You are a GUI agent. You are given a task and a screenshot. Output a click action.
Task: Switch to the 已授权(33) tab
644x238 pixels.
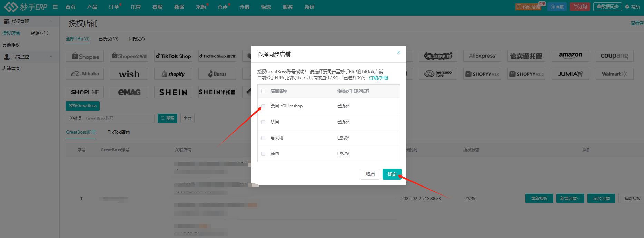coord(109,39)
